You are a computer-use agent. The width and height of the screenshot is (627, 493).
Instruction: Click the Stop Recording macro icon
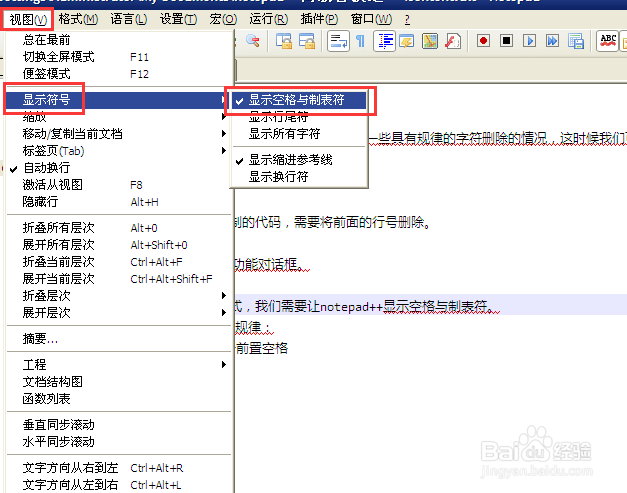506,41
